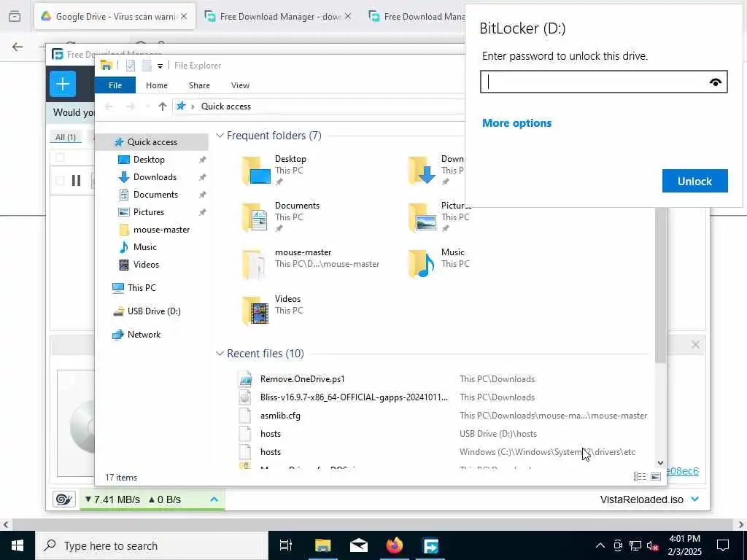Select asmlib.cfg recent file

[280, 416]
